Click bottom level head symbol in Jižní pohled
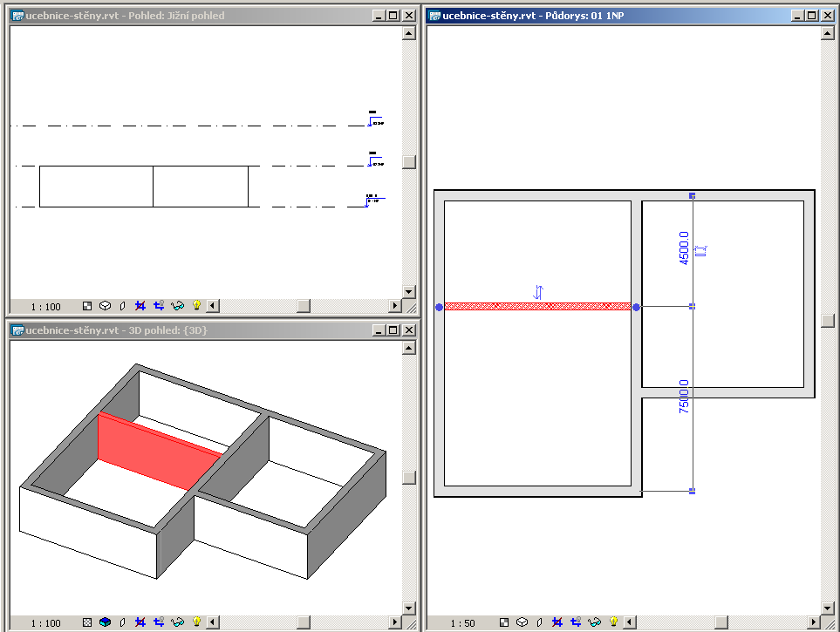The height and width of the screenshot is (632, 840). (374, 200)
